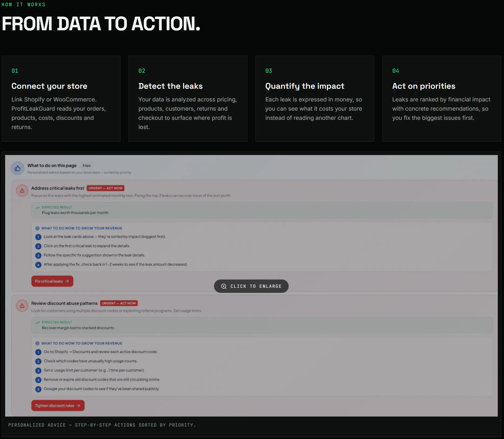The height and width of the screenshot is (439, 504).
Task: Click the step number 04 label
Action: point(396,71)
